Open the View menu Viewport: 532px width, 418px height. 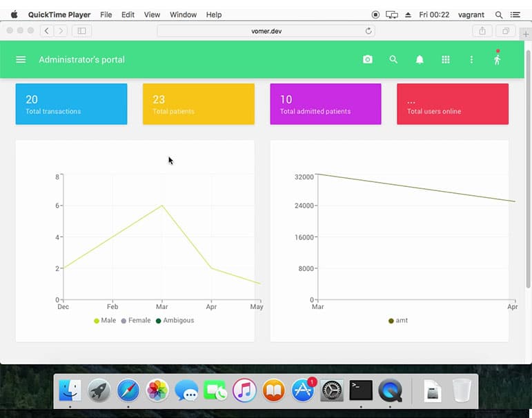(152, 14)
